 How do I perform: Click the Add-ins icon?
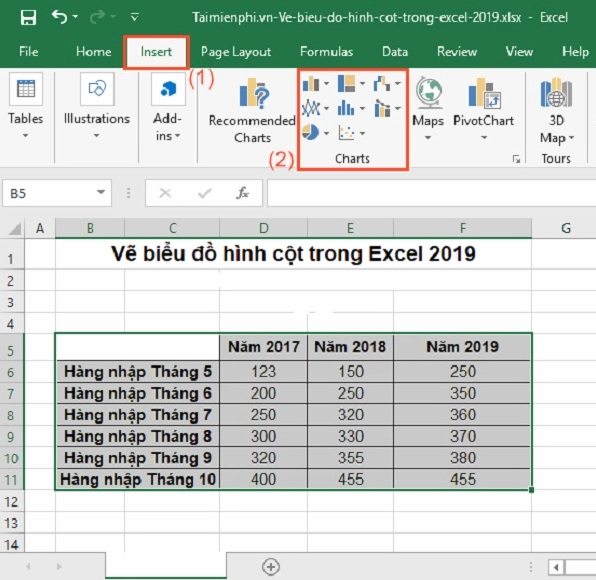pos(168,89)
